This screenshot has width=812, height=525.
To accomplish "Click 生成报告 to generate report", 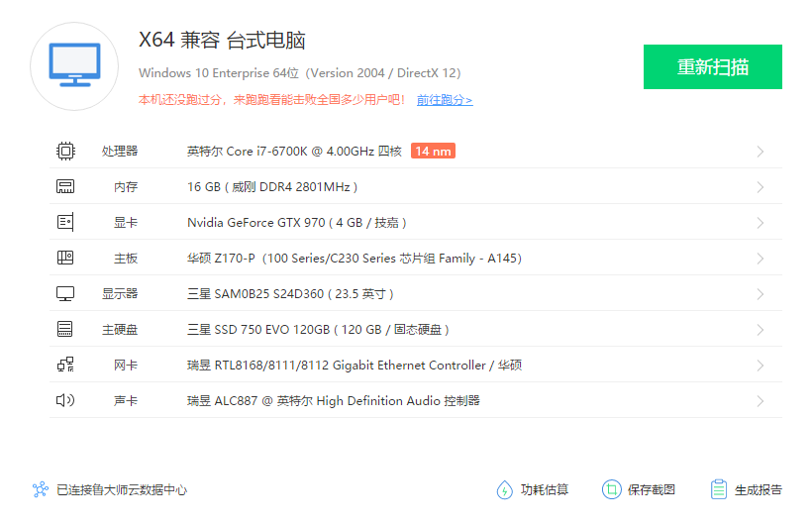I will click(747, 489).
